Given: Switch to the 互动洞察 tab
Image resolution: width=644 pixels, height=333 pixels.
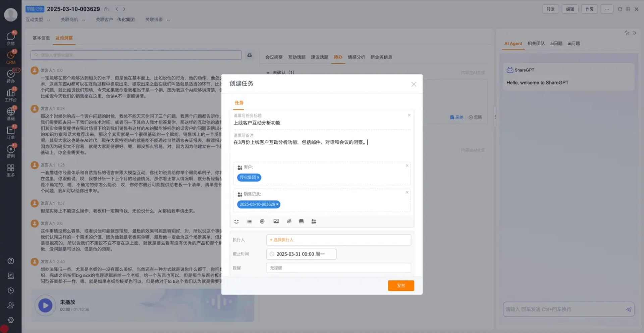Looking at the screenshot, I should (x=64, y=38).
